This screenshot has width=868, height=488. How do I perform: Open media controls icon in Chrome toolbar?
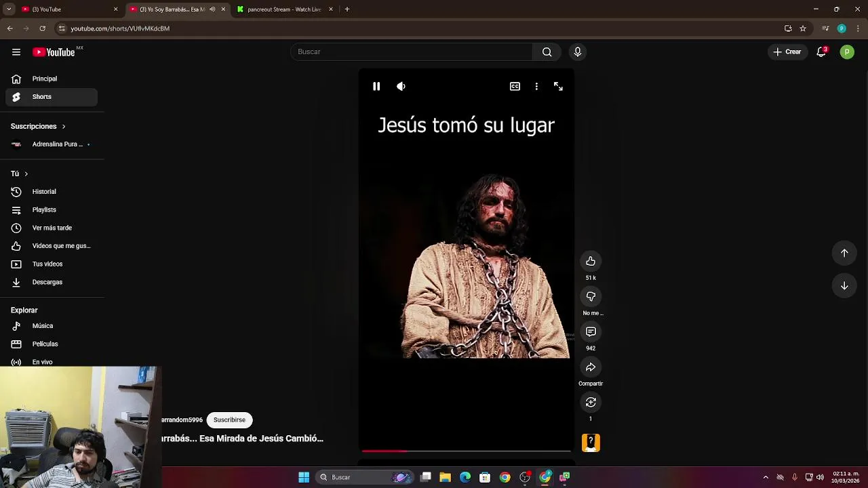[825, 28]
